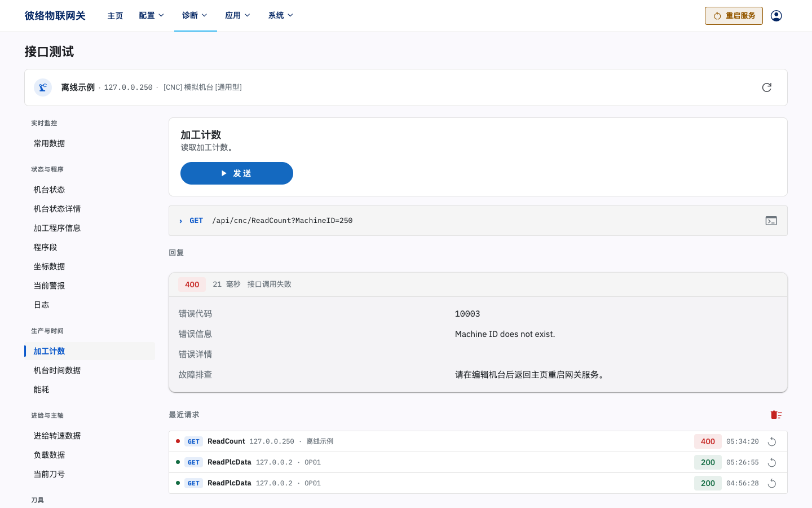This screenshot has width=812, height=508.
Task: Click the 127.0.0.250 address in machine card
Action: tap(129, 87)
